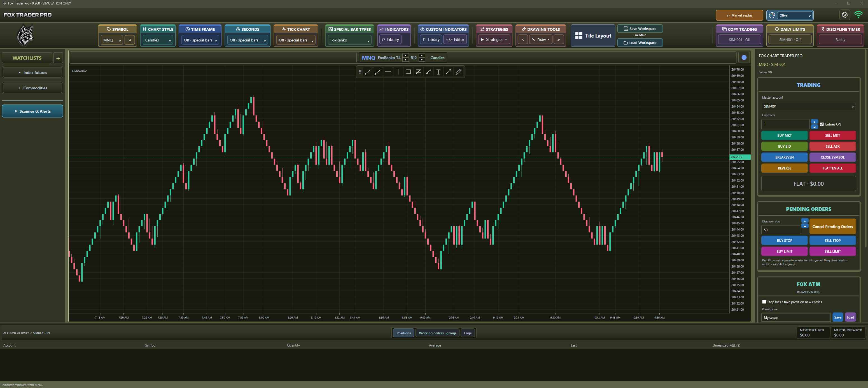Click the Distance ticks input field
868x388 pixels.
[780, 230]
